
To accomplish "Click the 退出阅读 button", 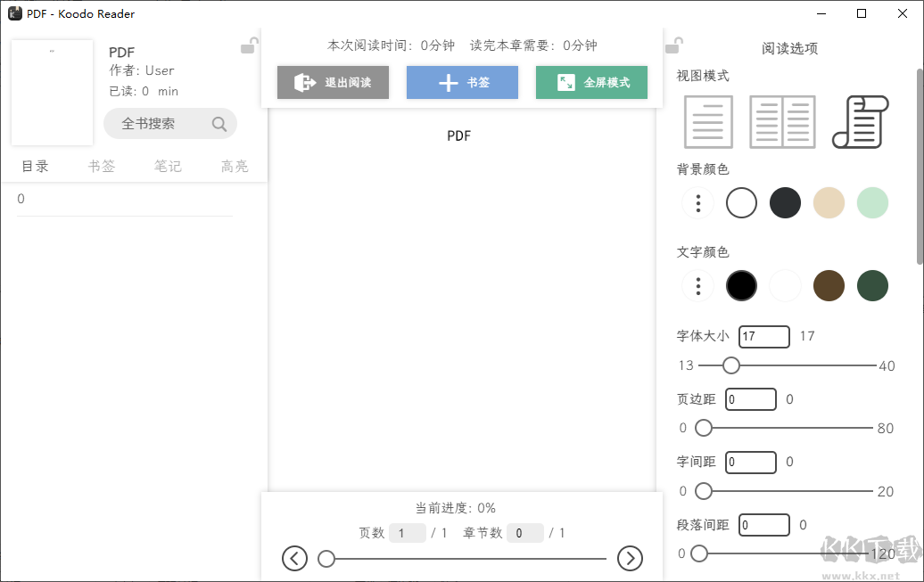I will [x=332, y=83].
